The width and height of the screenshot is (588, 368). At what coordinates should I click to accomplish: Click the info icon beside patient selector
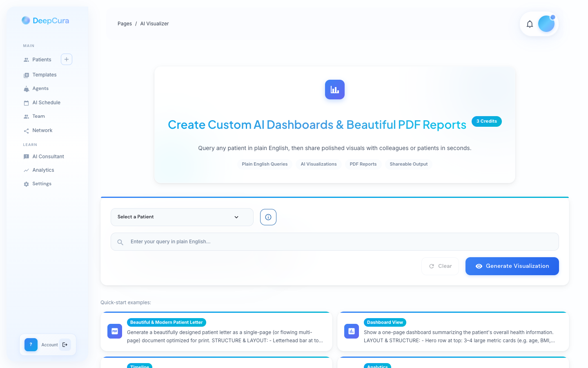click(268, 217)
